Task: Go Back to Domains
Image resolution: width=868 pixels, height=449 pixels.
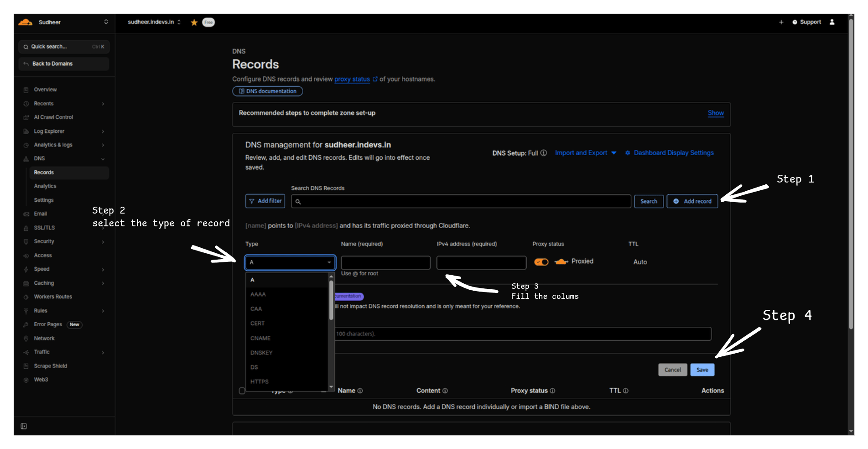Action: pyautogui.click(x=64, y=64)
